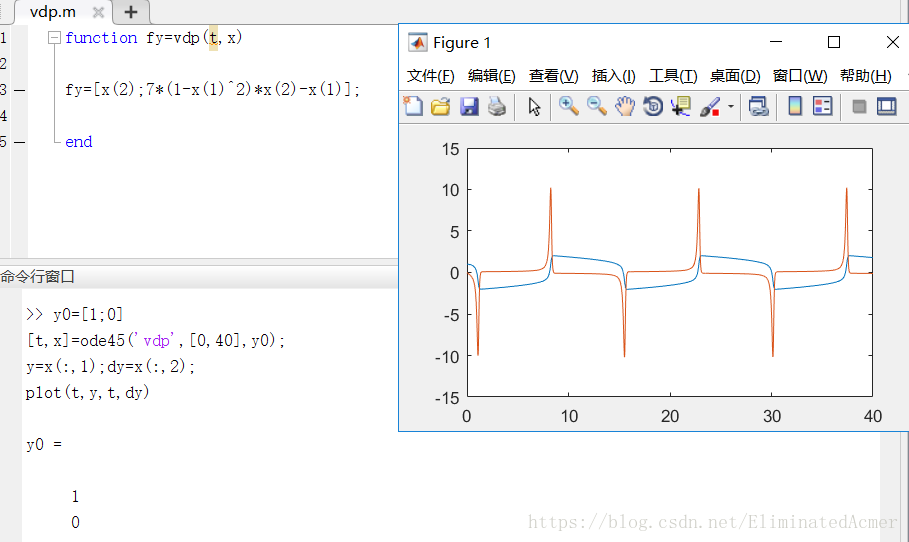Open the 工具(T) menu
This screenshot has width=909, height=542.
coord(673,76)
